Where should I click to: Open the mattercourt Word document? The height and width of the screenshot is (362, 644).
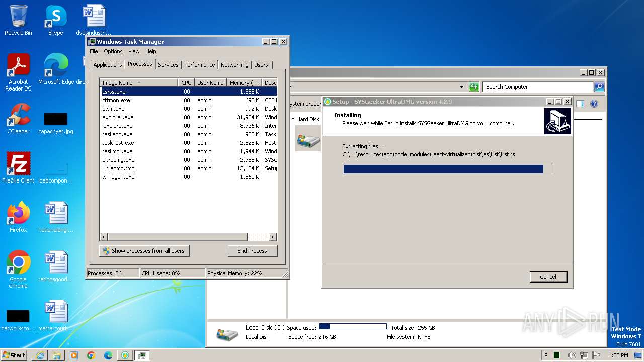56,315
